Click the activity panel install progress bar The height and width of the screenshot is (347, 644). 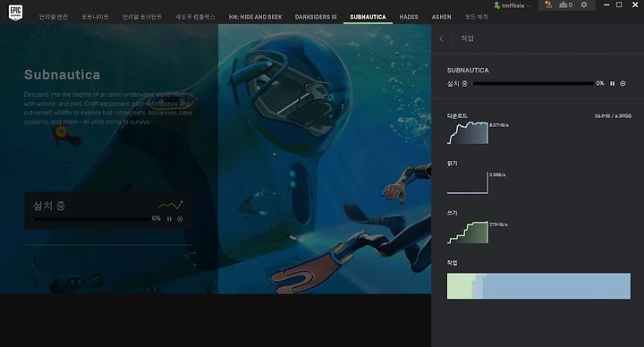tap(533, 83)
